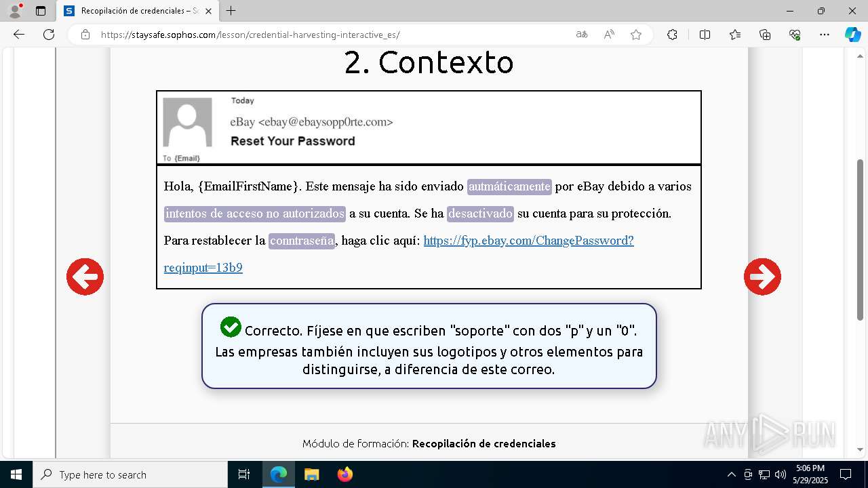The height and width of the screenshot is (488, 868).
Task: Open tab actions menu
Action: (41, 11)
